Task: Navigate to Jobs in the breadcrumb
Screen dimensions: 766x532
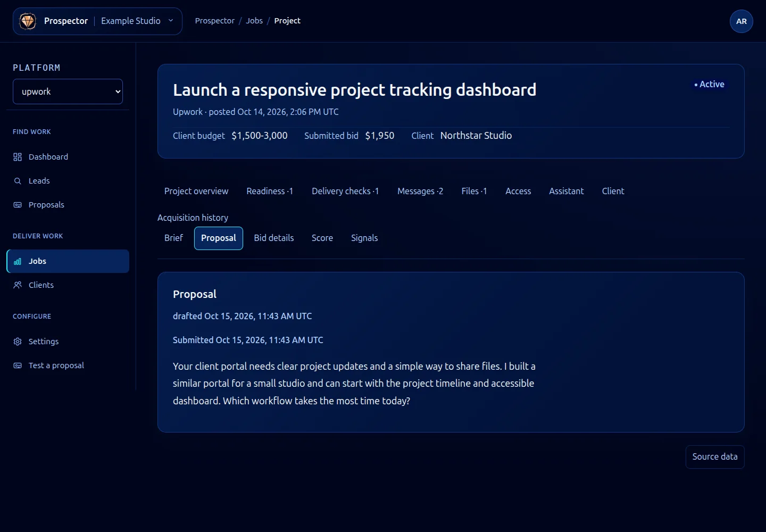Action: (254, 21)
